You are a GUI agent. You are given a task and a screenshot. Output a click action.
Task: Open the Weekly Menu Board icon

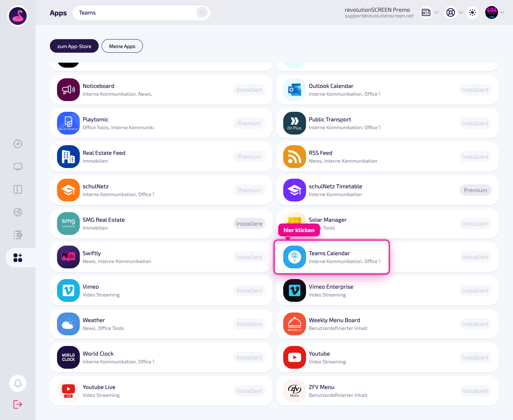pos(294,324)
